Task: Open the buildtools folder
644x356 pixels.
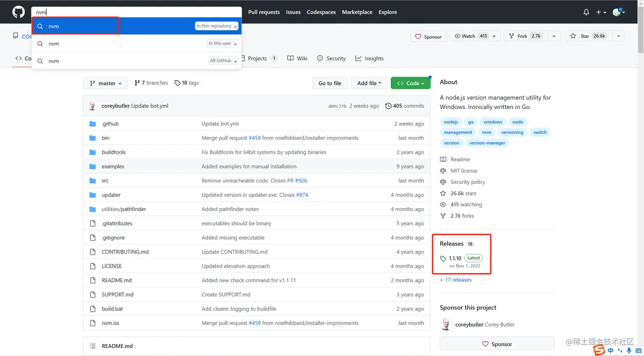Action: pos(114,152)
